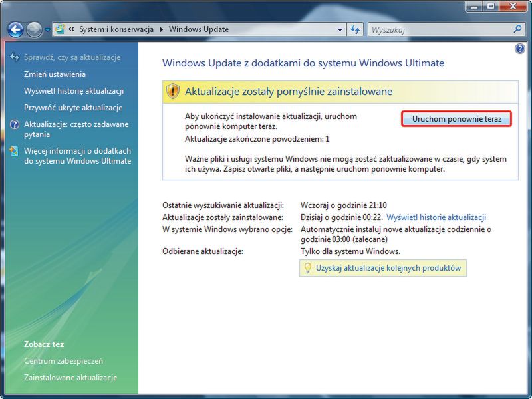Open the recent pages dropdown arrow

coord(47,30)
